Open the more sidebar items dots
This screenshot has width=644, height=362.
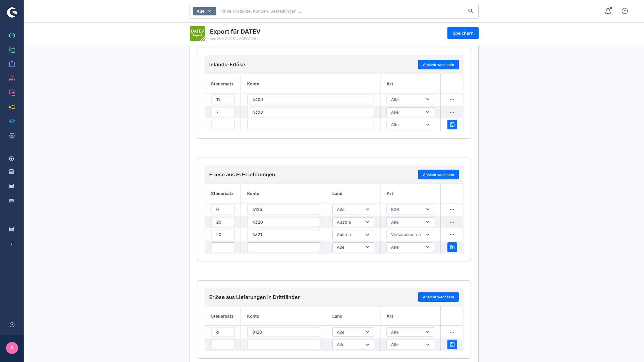click(x=11, y=243)
